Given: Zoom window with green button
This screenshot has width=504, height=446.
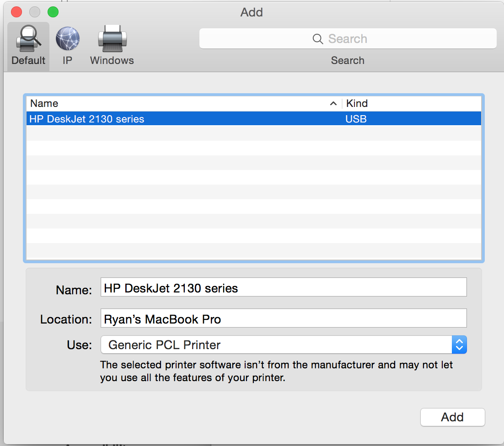Looking at the screenshot, I should [53, 12].
